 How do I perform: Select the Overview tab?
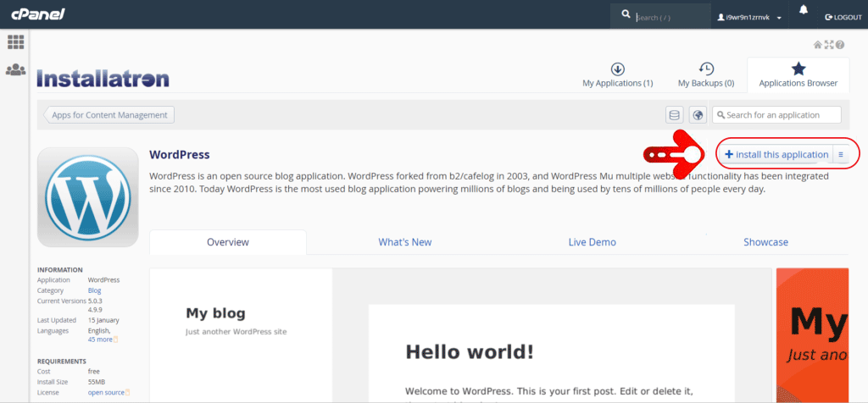tap(228, 242)
